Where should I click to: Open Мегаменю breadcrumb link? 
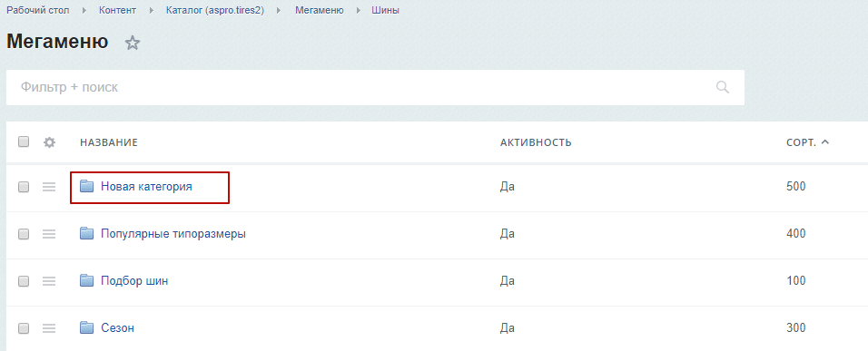(x=320, y=11)
